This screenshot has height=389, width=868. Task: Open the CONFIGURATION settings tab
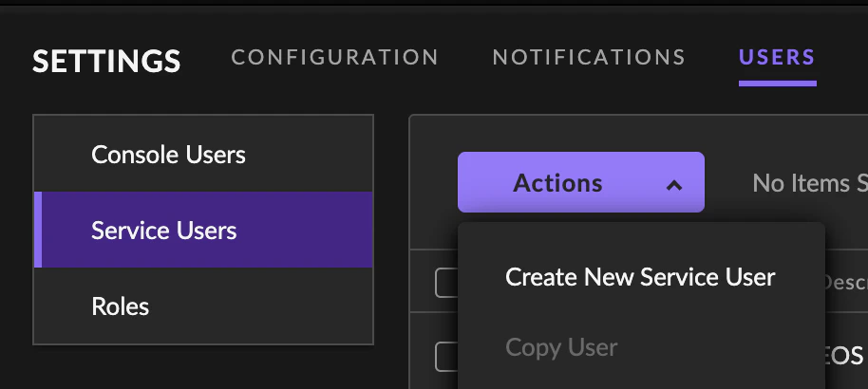pyautogui.click(x=335, y=57)
